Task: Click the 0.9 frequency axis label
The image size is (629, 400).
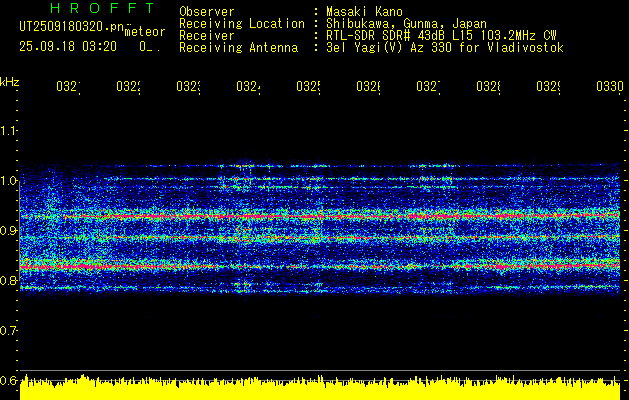Action: pos(8,230)
